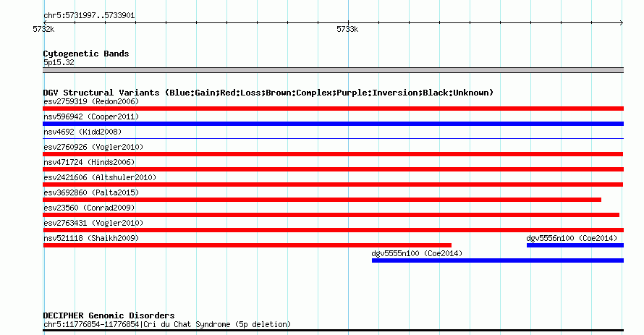Screen dimensions: 644x335
Task: Select the esv23560 (Conrad2009) red bar
Action: (331, 215)
